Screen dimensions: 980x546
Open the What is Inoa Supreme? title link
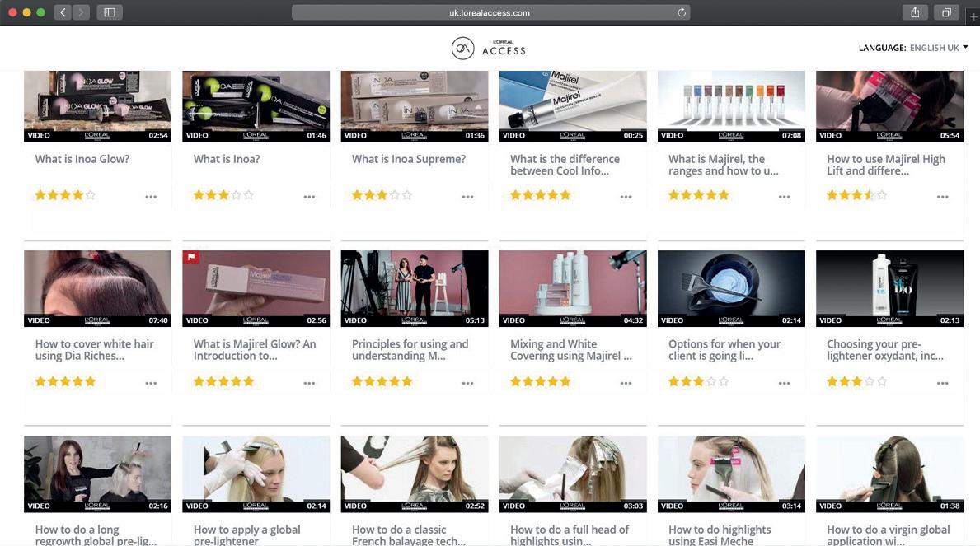[x=408, y=159]
